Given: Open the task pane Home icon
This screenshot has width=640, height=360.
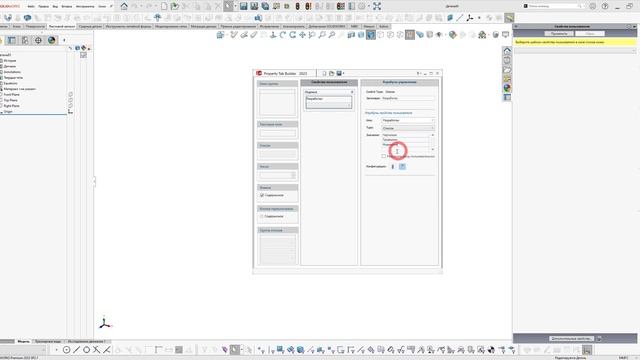Looking at the screenshot, I should tap(507, 51).
